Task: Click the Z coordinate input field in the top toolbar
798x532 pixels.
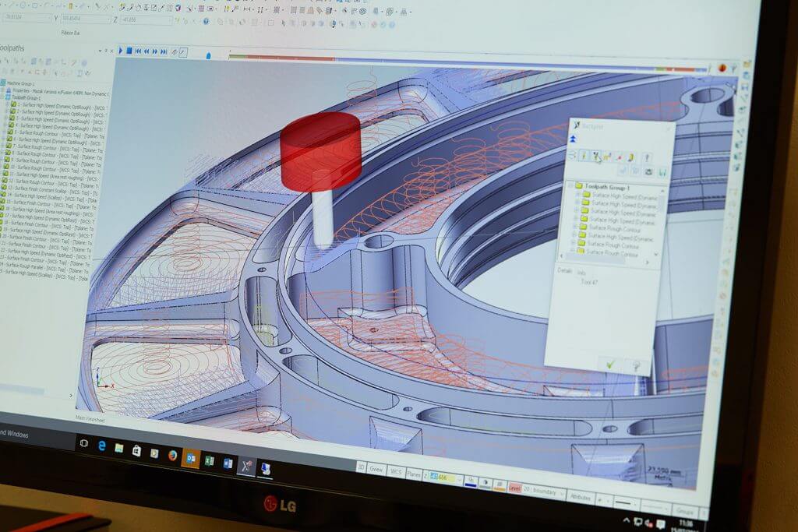Action: (x=146, y=20)
